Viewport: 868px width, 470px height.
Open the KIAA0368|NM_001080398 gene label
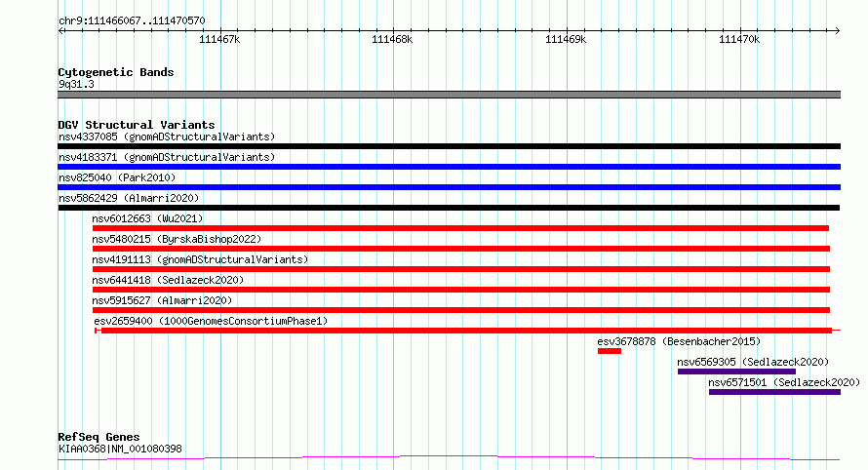tap(120, 449)
